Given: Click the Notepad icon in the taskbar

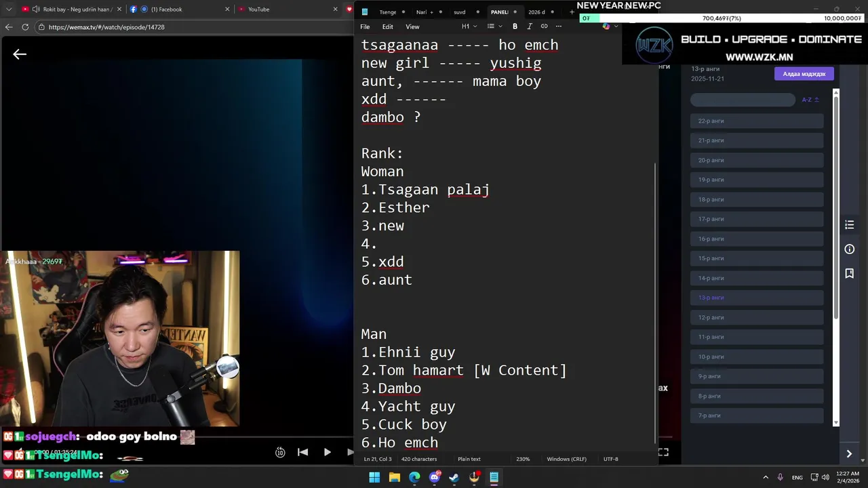Looking at the screenshot, I should coord(494,477).
